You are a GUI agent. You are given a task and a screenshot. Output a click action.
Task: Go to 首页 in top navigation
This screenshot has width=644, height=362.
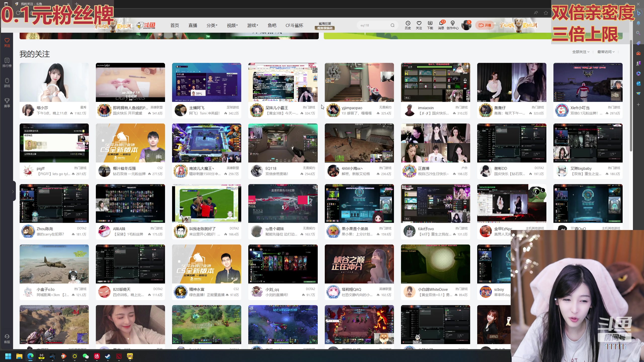[175, 25]
